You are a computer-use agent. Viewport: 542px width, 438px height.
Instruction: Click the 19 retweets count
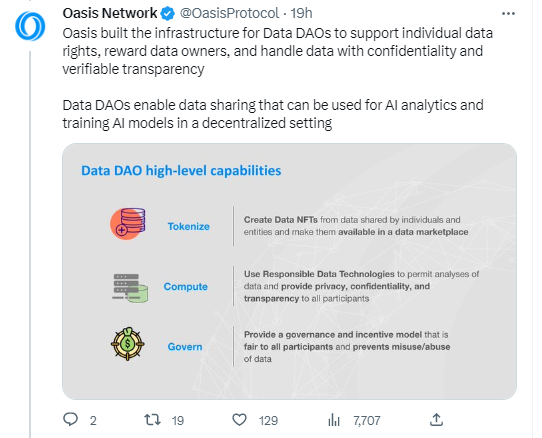(x=178, y=420)
